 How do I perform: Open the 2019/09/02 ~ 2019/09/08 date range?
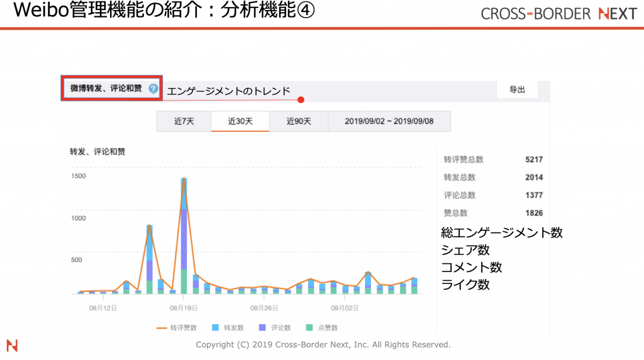pyautogui.click(x=389, y=121)
